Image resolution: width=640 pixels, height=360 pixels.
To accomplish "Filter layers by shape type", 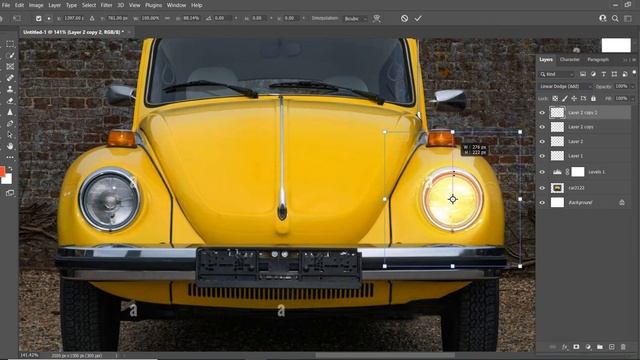I will (x=614, y=74).
